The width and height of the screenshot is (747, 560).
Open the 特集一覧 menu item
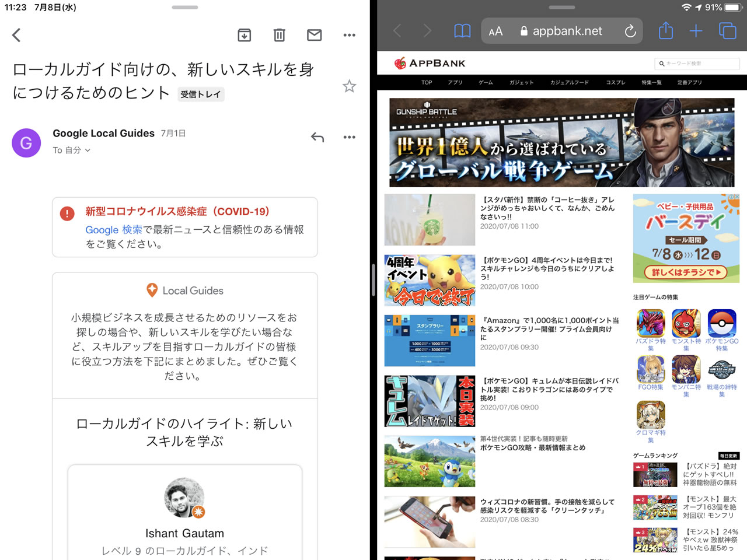tap(651, 82)
